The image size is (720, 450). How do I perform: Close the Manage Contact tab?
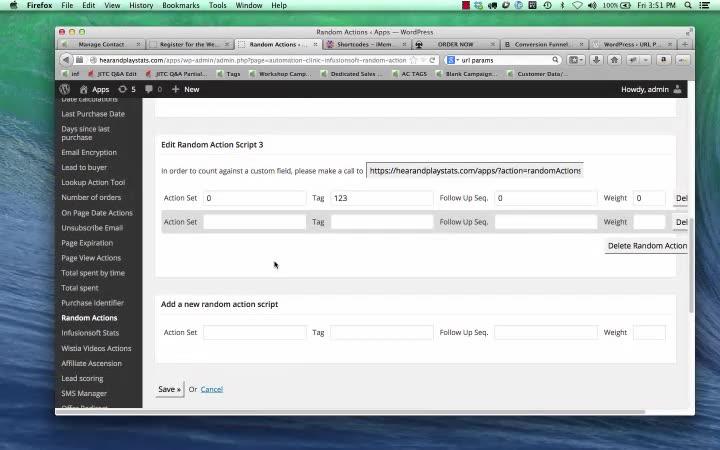138,45
